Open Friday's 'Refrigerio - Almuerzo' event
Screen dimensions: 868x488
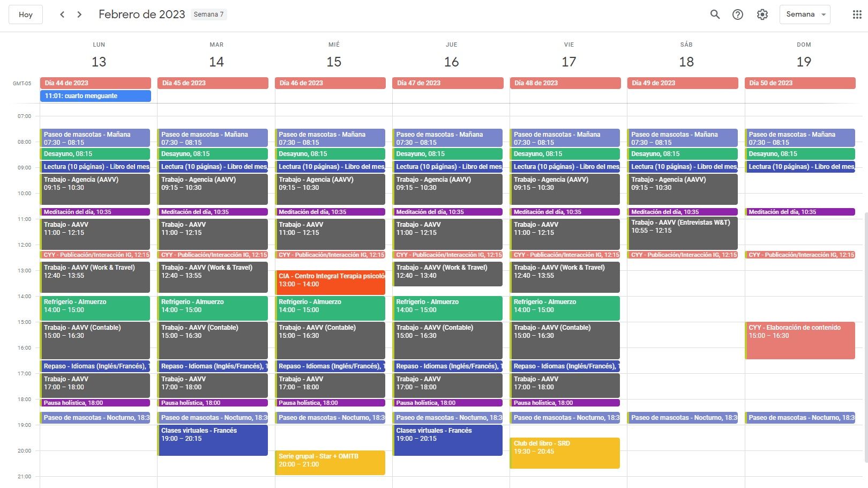[565, 308]
